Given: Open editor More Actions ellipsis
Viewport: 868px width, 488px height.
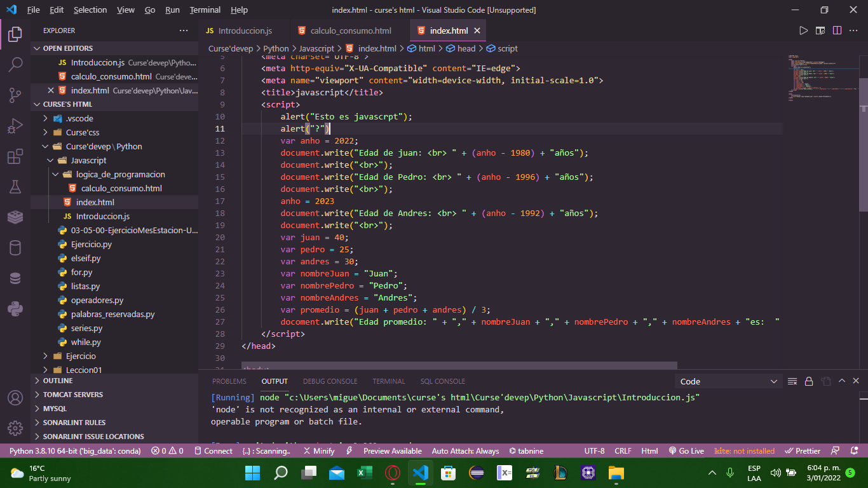Looking at the screenshot, I should [x=854, y=30].
